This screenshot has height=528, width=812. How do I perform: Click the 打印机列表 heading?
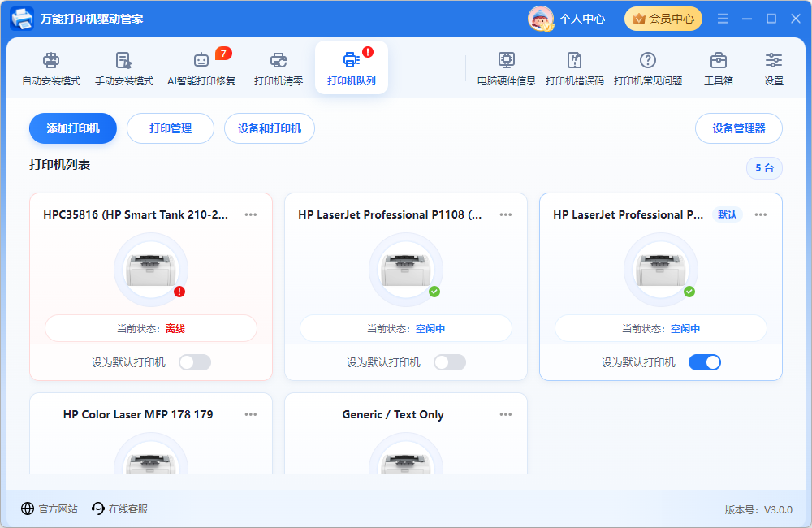[x=59, y=165]
